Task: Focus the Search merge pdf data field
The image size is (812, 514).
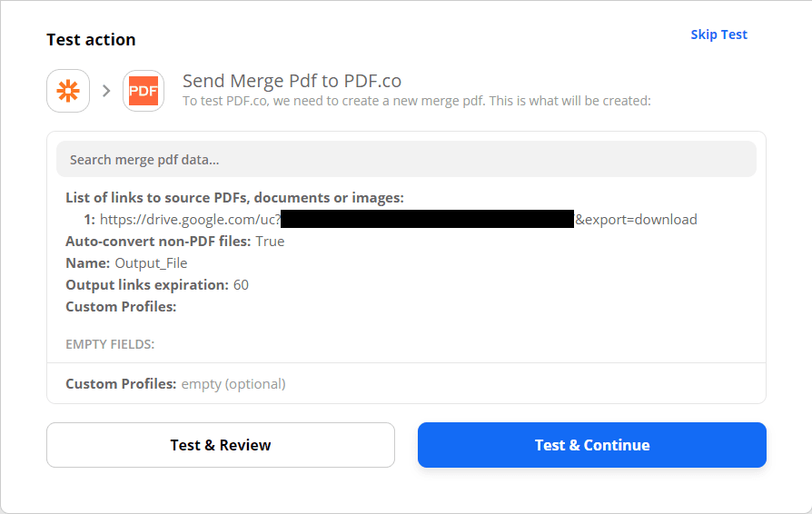Action: (x=406, y=159)
